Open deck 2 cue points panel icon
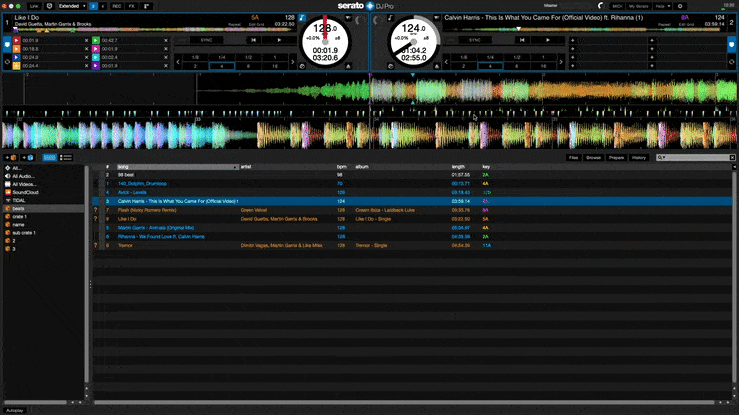The image size is (739, 415). pyautogui.click(x=731, y=45)
